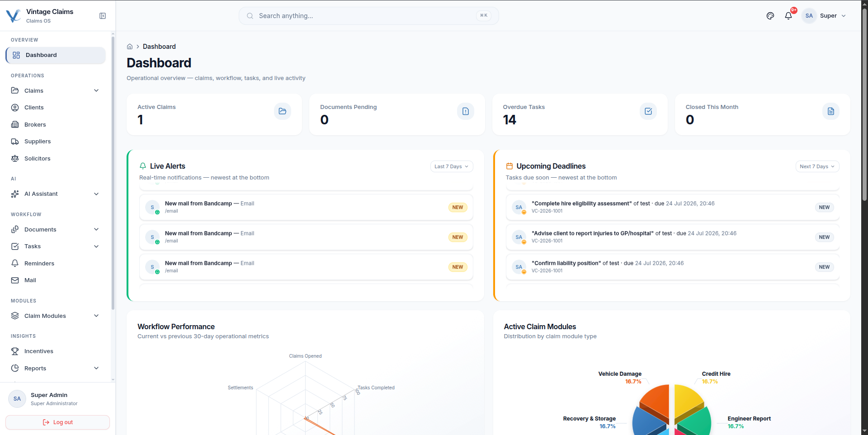The width and height of the screenshot is (868, 435).
Task: Click the Clients person icon
Action: click(x=15, y=108)
